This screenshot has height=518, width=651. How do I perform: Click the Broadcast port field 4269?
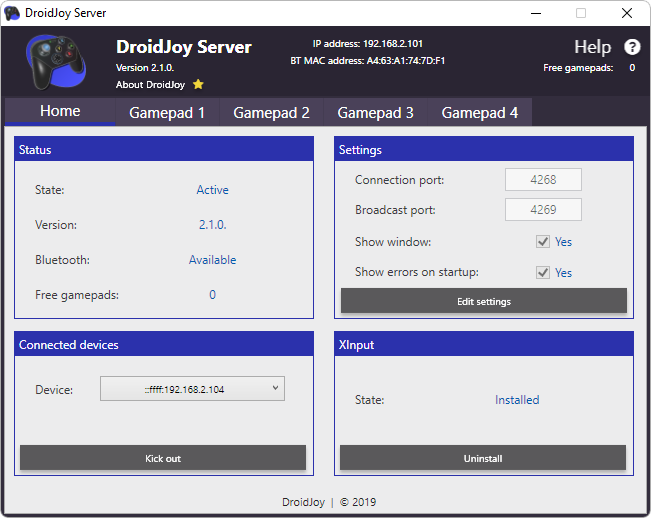click(543, 209)
